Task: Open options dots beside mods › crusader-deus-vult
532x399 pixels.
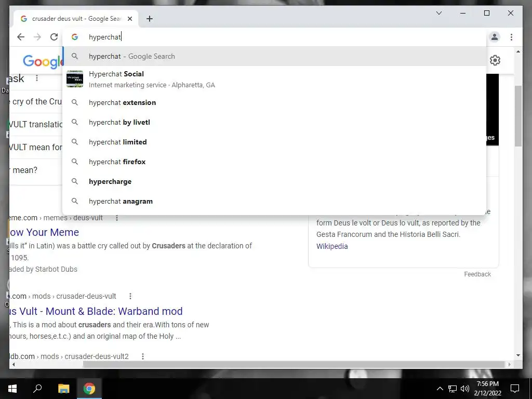Action: pyautogui.click(x=130, y=296)
